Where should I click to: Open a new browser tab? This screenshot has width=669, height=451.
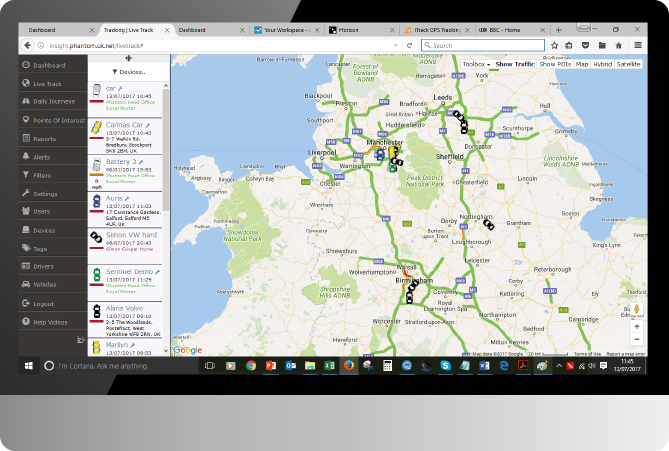(x=558, y=30)
